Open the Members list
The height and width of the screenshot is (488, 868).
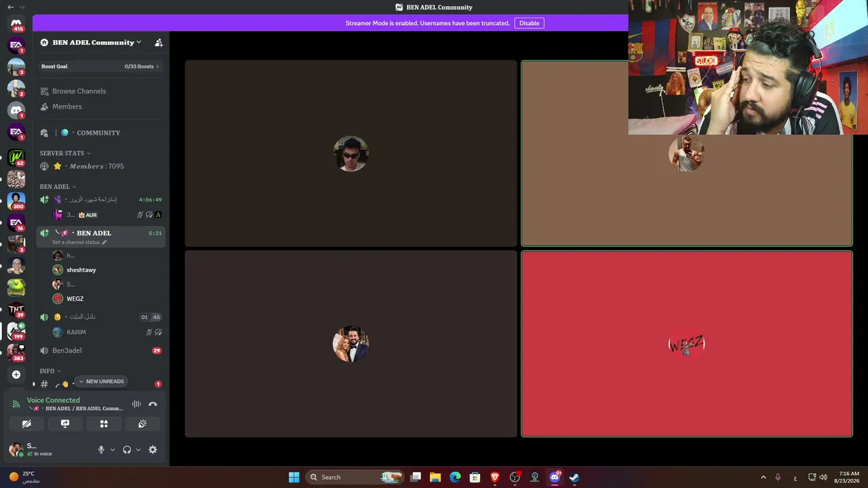click(x=101, y=106)
